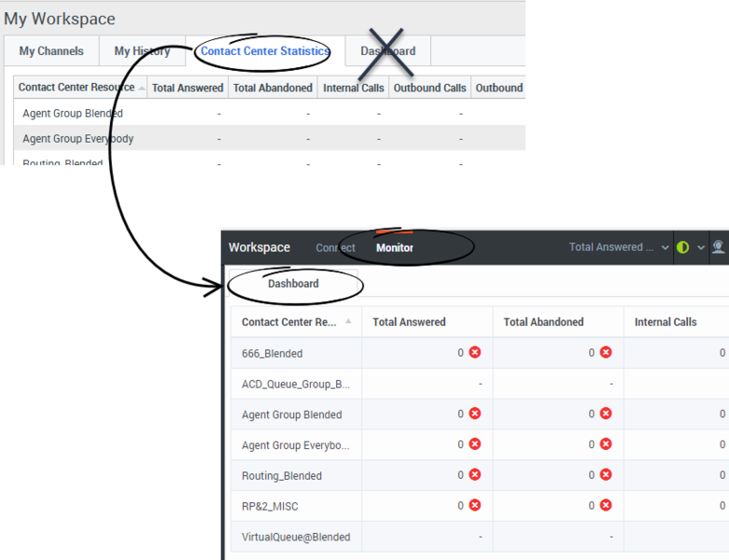Click Total Answered error icon for Routing_Blended

tap(475, 474)
